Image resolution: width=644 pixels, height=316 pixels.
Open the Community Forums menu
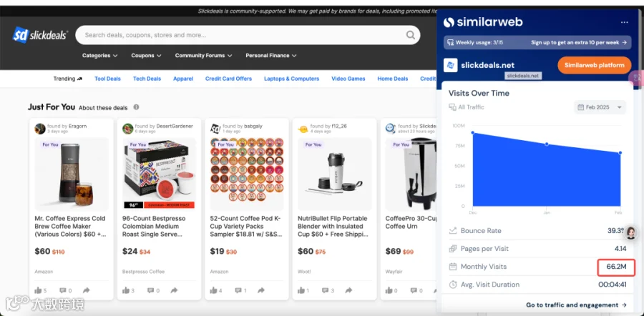click(x=203, y=55)
